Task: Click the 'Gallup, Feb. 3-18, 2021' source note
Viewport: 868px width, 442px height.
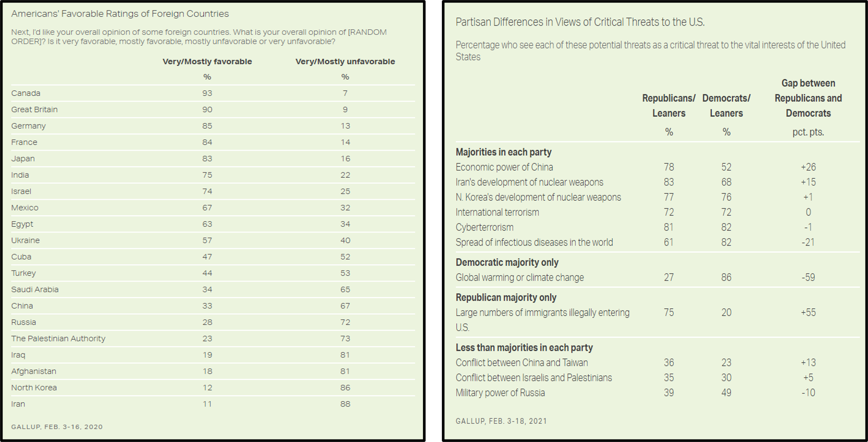Action: [501, 421]
